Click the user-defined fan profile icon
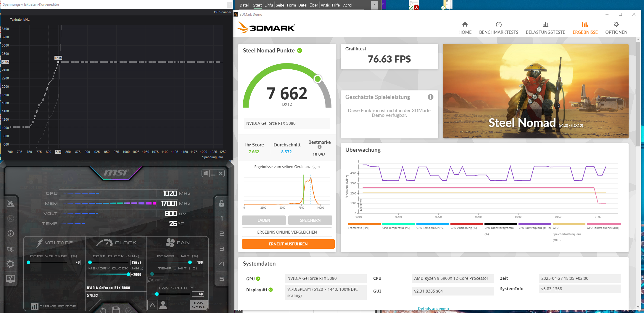 pyautogui.click(x=163, y=305)
